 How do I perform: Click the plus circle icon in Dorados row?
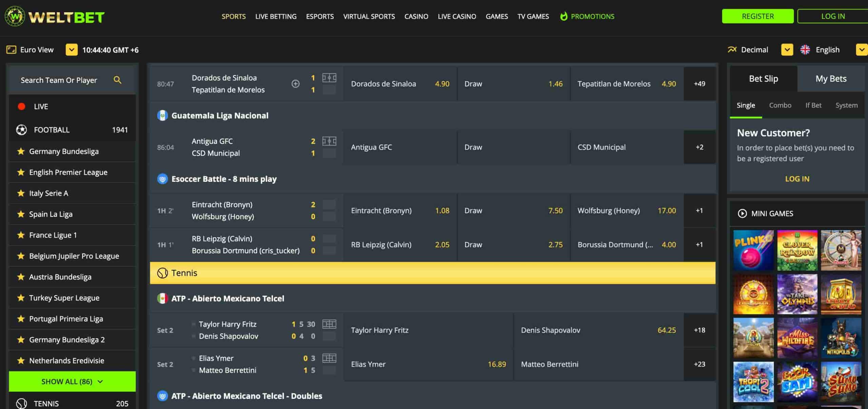tap(296, 84)
